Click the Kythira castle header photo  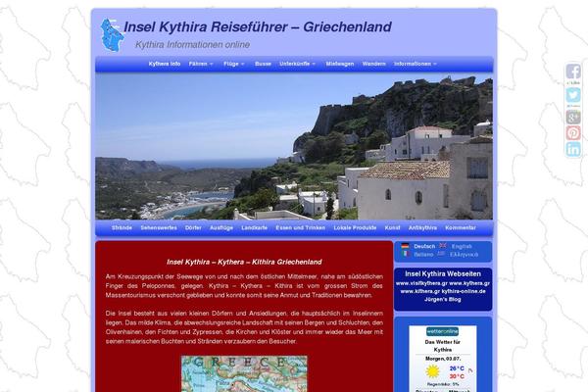click(x=294, y=146)
